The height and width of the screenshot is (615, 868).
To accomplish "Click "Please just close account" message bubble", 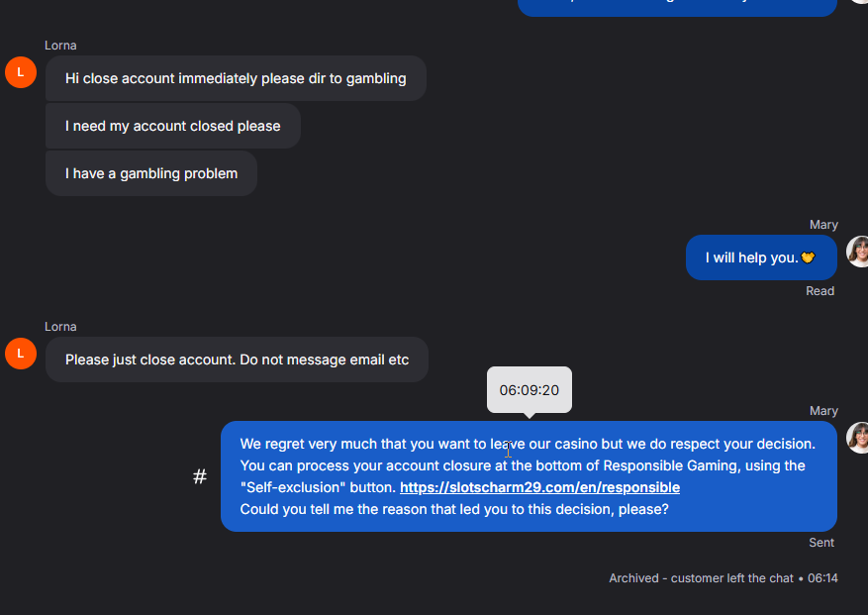I will pos(237,359).
